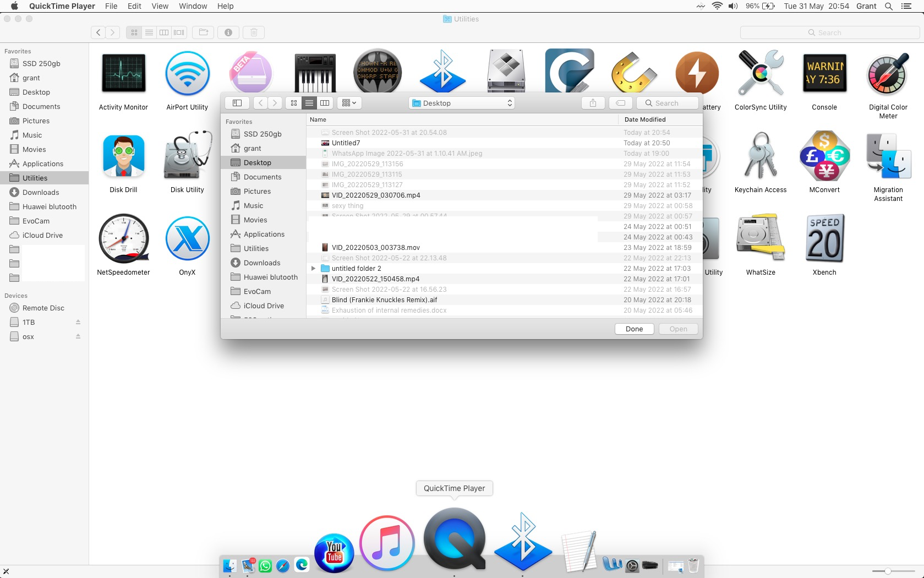Open WhatsApp from the Dock
Image resolution: width=924 pixels, height=578 pixels.
click(265, 565)
